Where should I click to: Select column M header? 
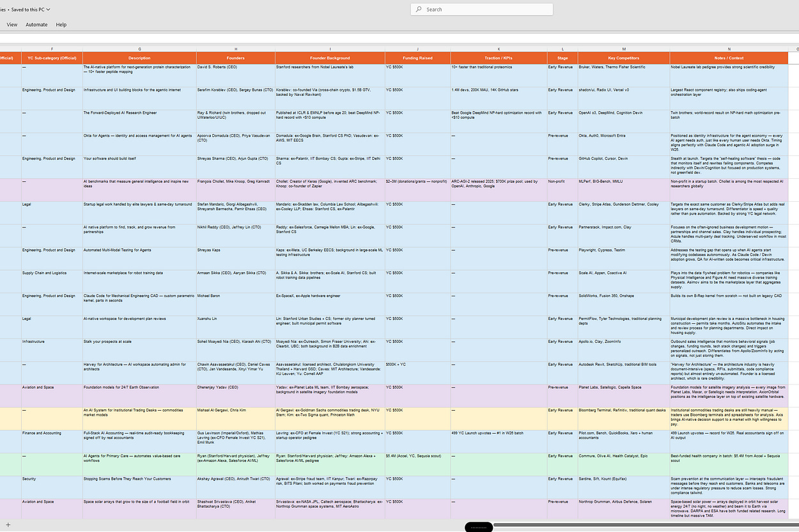point(624,49)
